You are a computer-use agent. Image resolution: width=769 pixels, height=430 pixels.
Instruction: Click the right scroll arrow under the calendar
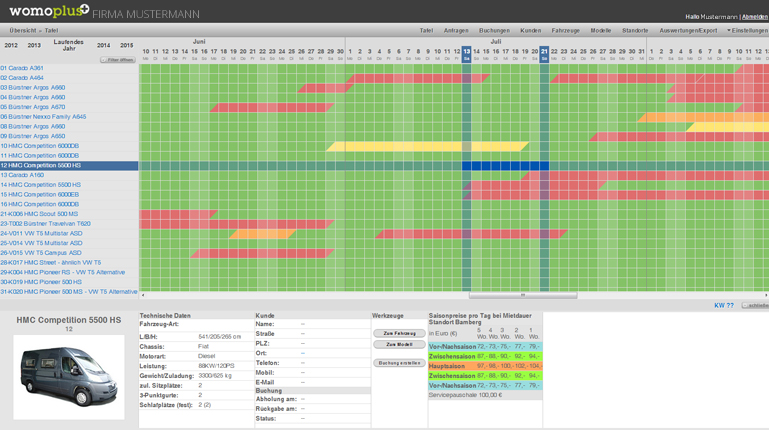pyautogui.click(x=766, y=295)
